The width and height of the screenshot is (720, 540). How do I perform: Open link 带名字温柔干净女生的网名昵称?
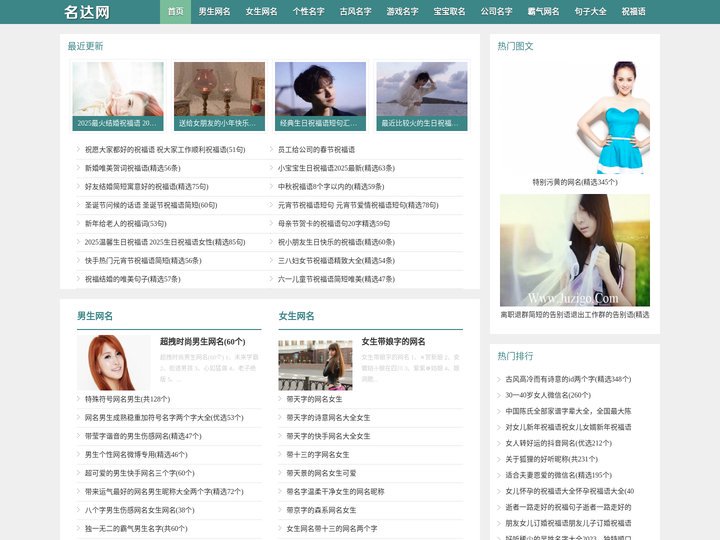[x=335, y=491]
